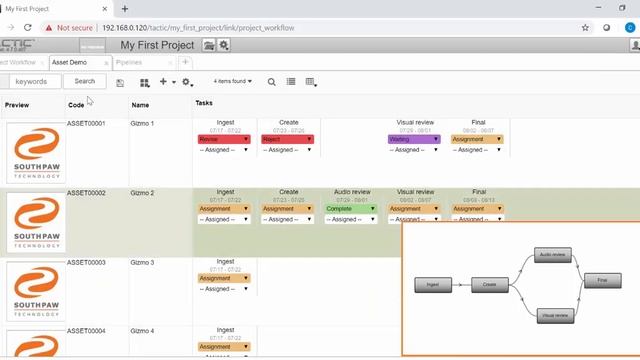This screenshot has height=360, width=640.
Task: Switch to the Project Workflow tab
Action: coord(18,62)
